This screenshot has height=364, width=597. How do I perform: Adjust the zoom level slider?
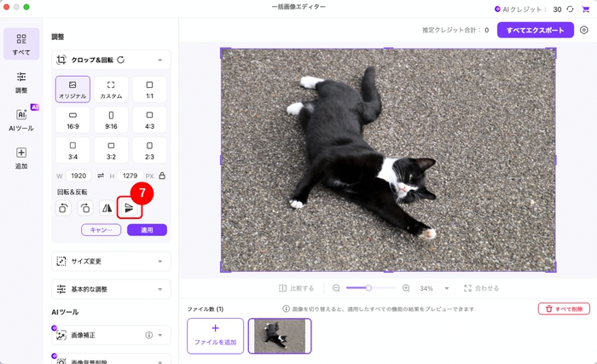tap(371, 288)
